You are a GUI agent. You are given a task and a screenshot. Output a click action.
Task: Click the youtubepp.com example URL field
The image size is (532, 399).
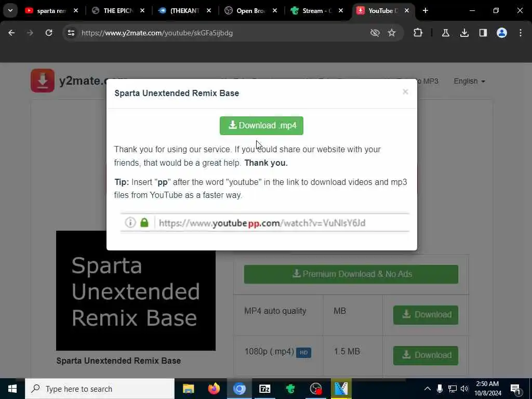pyautogui.click(x=264, y=223)
